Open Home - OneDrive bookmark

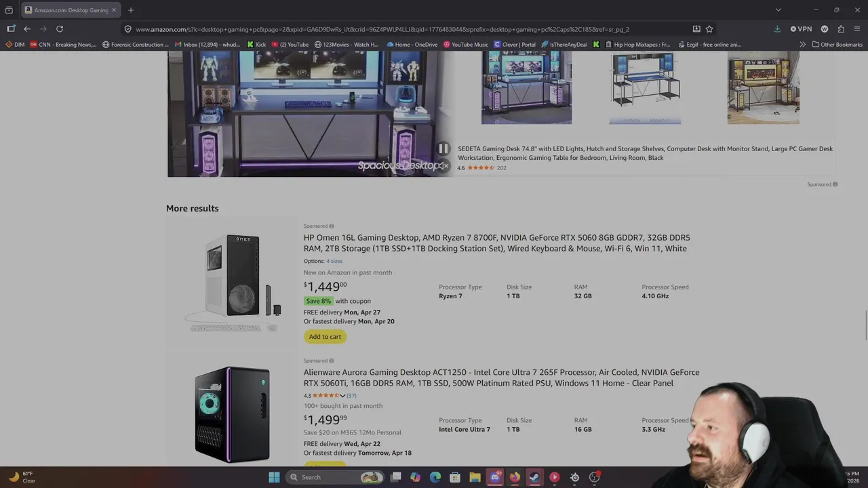pos(412,45)
